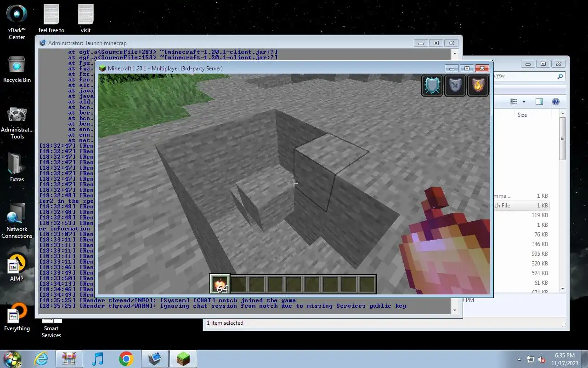The image size is (588, 368).
Task: Select the file row sized 119 KB
Action: point(521,215)
